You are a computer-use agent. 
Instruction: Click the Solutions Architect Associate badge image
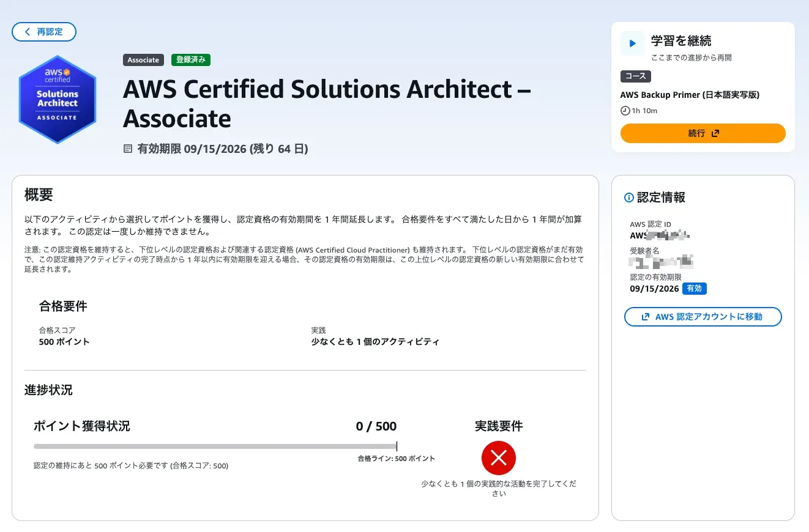click(58, 99)
